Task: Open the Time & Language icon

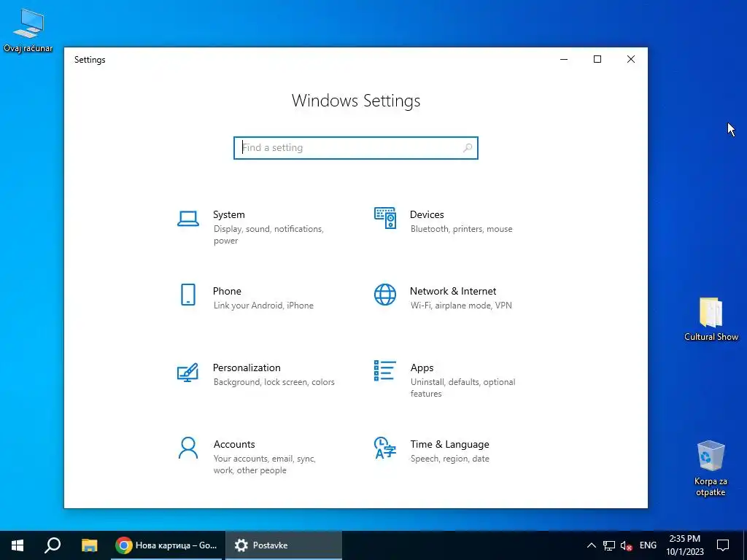Action: tap(385, 448)
